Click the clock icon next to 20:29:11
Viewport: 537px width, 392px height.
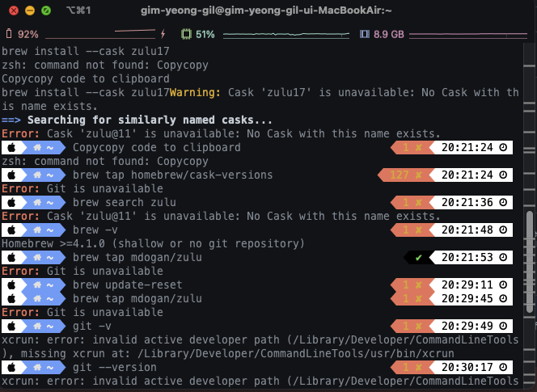503,285
